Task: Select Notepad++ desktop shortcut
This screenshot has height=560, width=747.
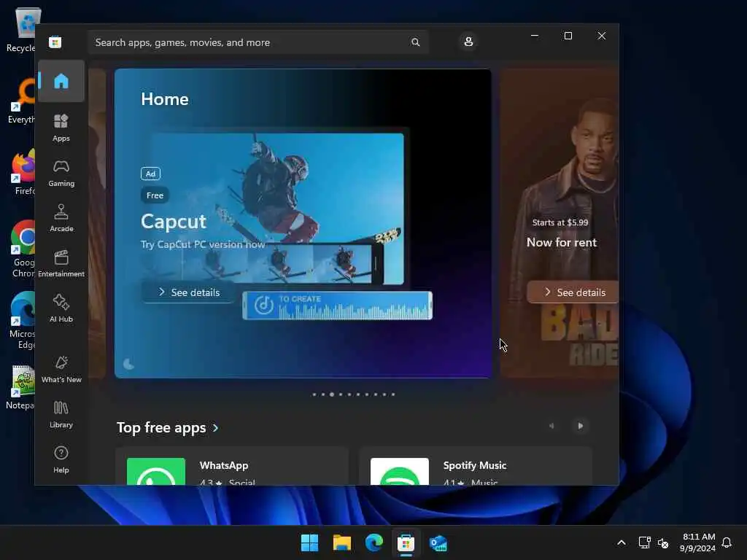Action: point(21,387)
